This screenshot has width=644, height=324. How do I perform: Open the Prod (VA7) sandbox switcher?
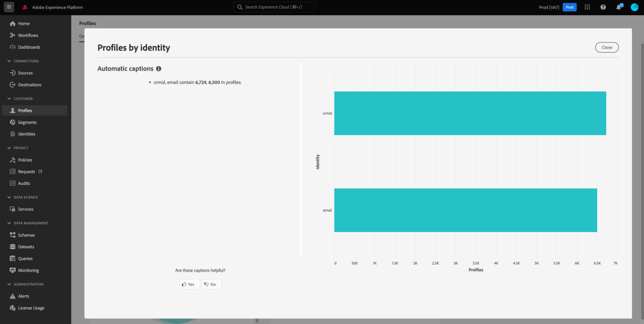tap(549, 7)
